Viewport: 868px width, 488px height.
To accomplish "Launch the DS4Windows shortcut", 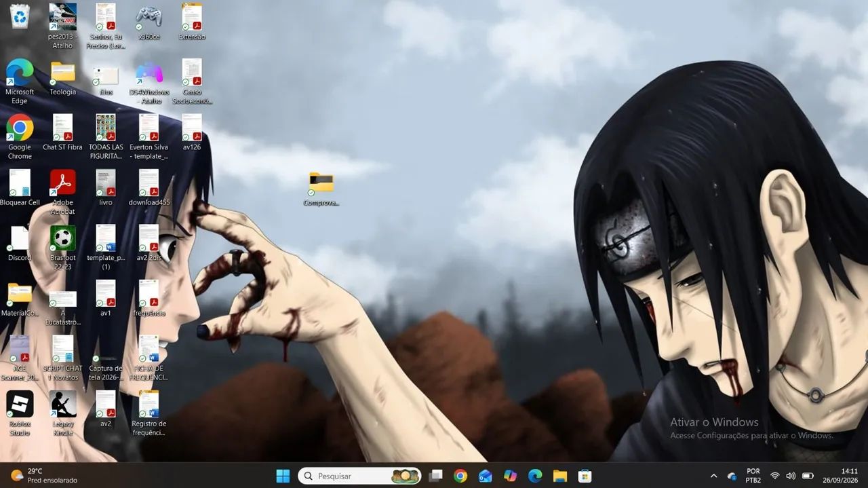I will point(149,81).
